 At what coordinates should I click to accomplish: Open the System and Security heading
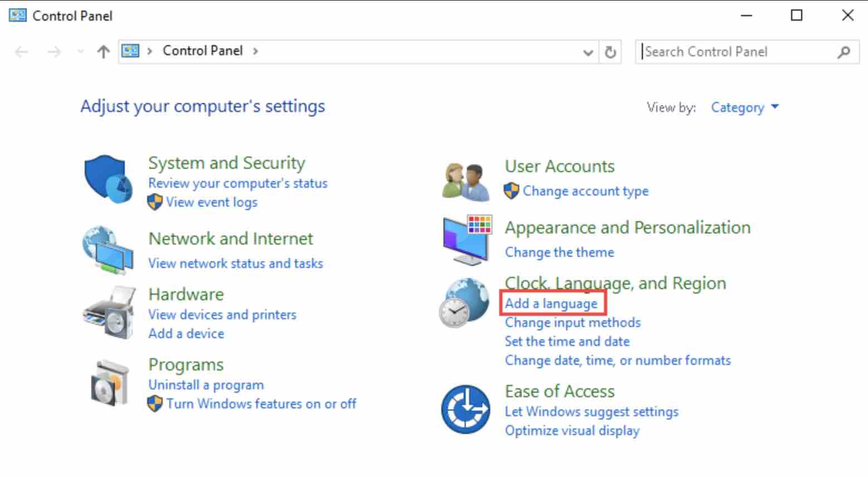(227, 163)
